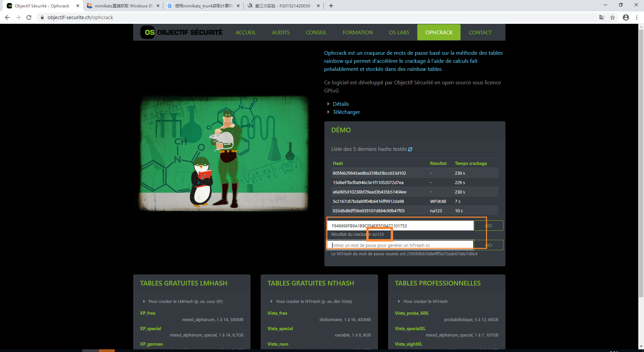Click the site padlock icon
Viewport: 644px width, 352px height.
(x=42, y=17)
